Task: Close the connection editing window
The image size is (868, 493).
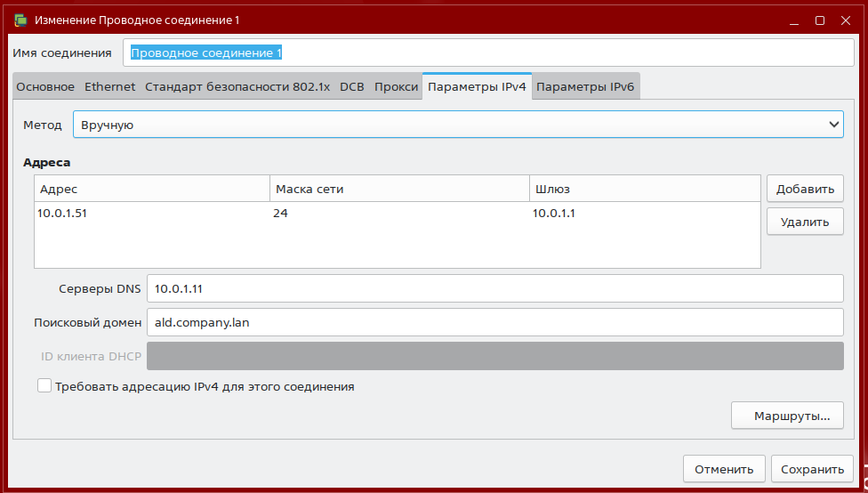Action: (x=845, y=20)
